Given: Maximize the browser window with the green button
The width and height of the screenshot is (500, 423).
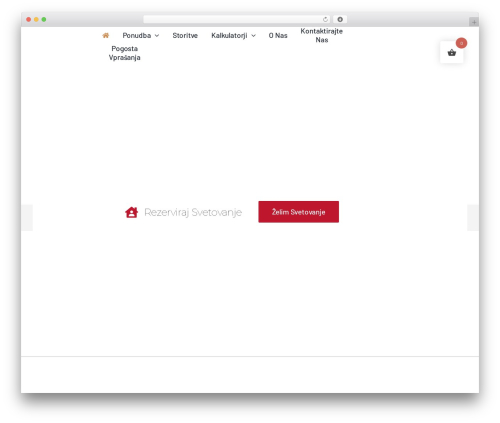Looking at the screenshot, I should click(44, 19).
